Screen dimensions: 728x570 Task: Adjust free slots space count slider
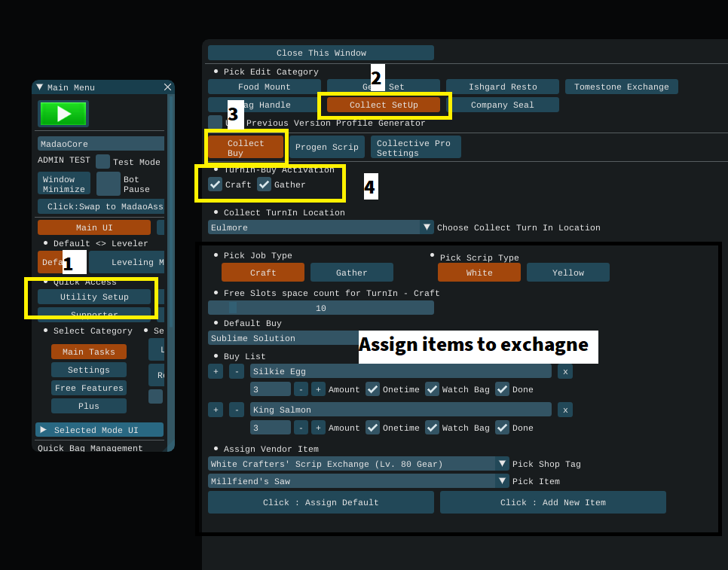pos(320,308)
